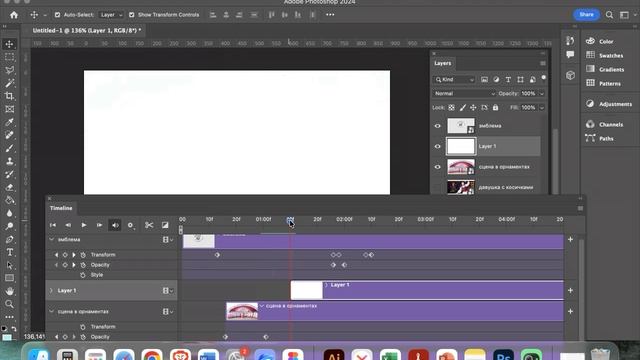Viewport: 640px width, 360px height.
Task: Toggle эмблема Opacity stopwatch
Action: tap(83, 265)
